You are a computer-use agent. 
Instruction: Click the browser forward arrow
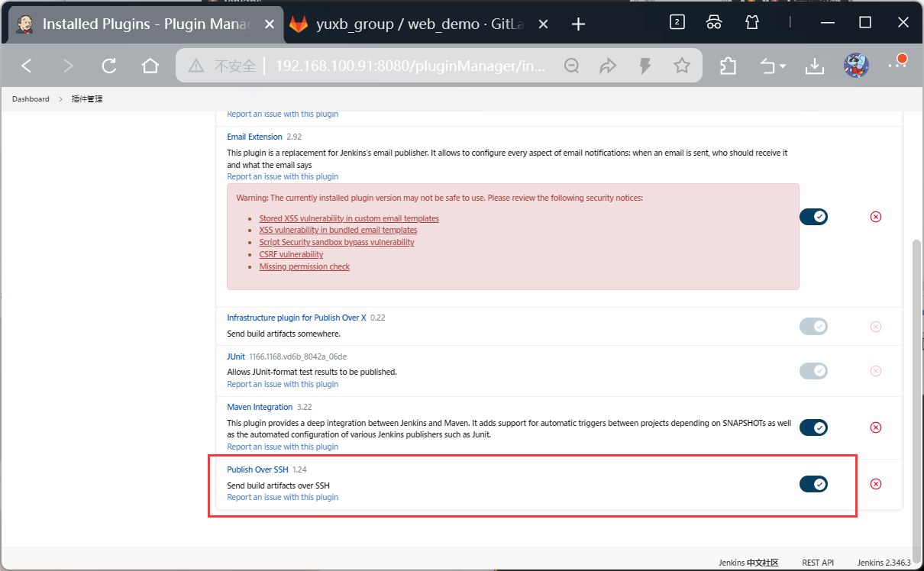[68, 66]
